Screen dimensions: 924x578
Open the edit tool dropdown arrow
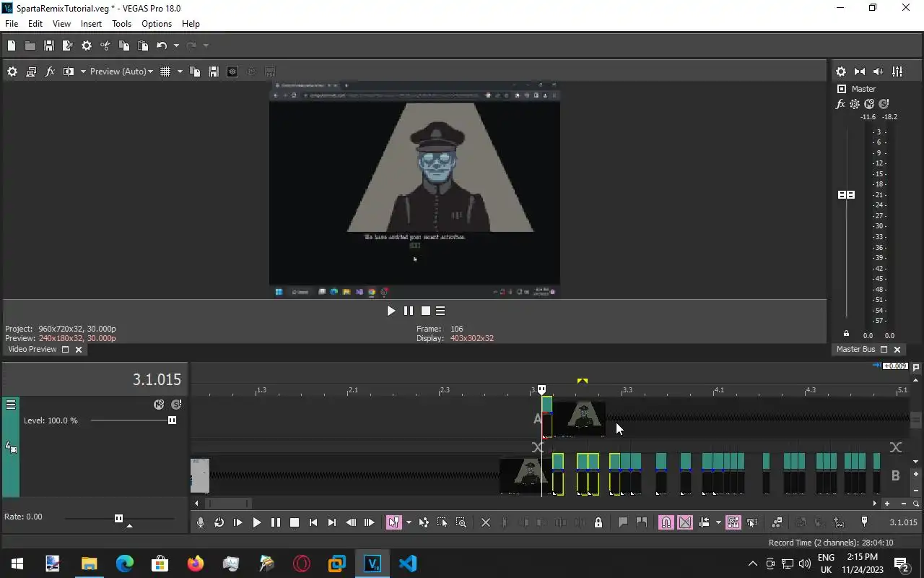click(x=409, y=522)
